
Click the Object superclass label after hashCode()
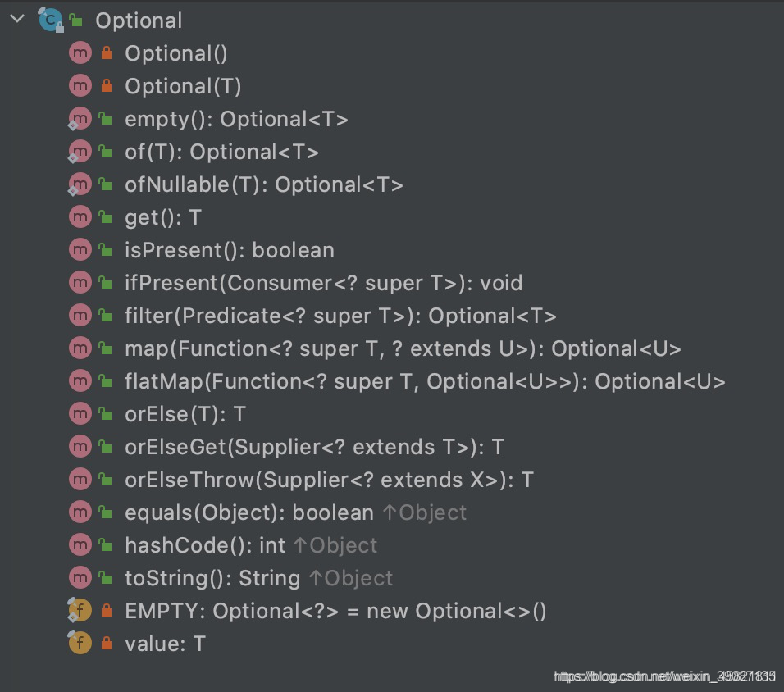tap(344, 544)
